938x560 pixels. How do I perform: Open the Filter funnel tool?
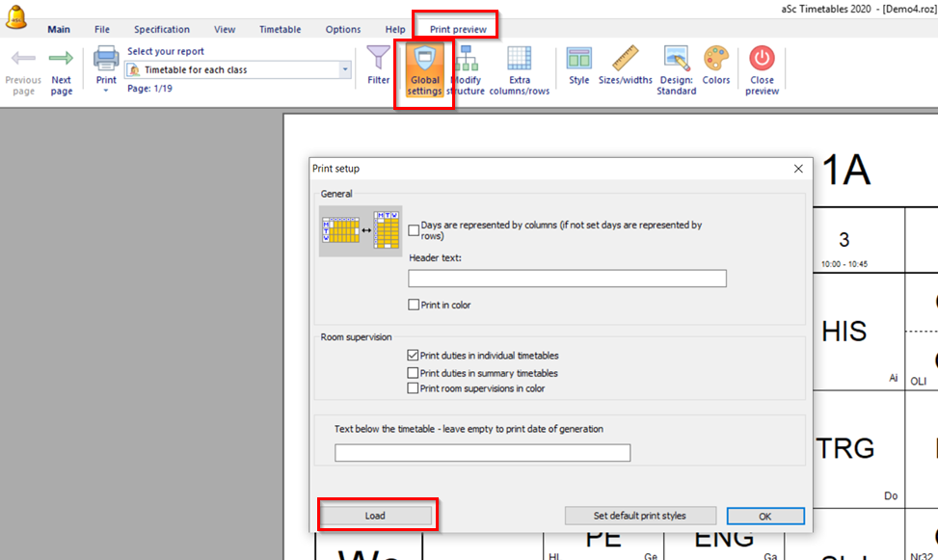pos(379,60)
